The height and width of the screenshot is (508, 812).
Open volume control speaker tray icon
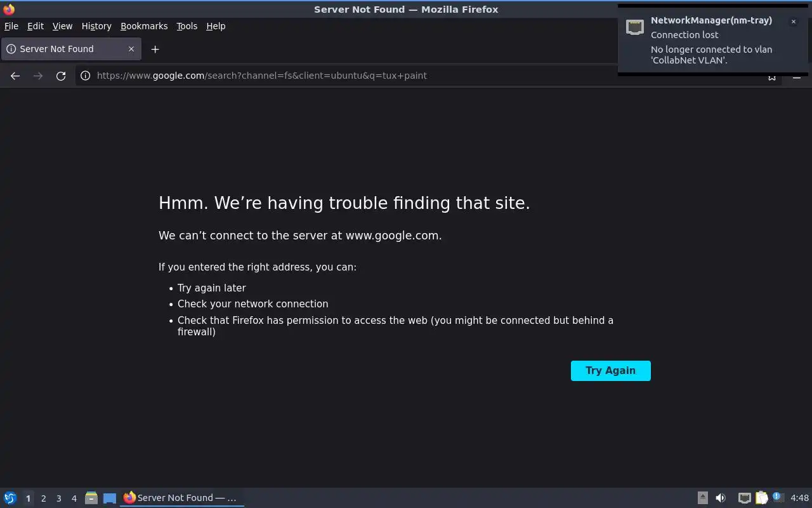click(721, 498)
